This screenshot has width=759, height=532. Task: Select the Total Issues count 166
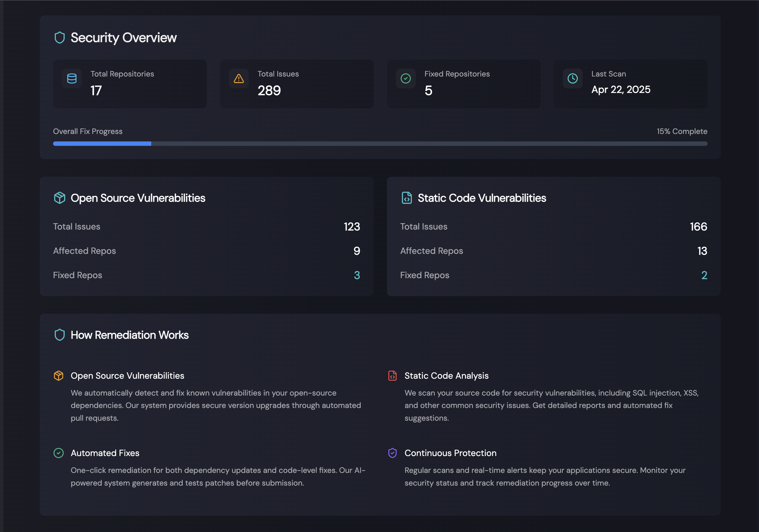tap(698, 226)
